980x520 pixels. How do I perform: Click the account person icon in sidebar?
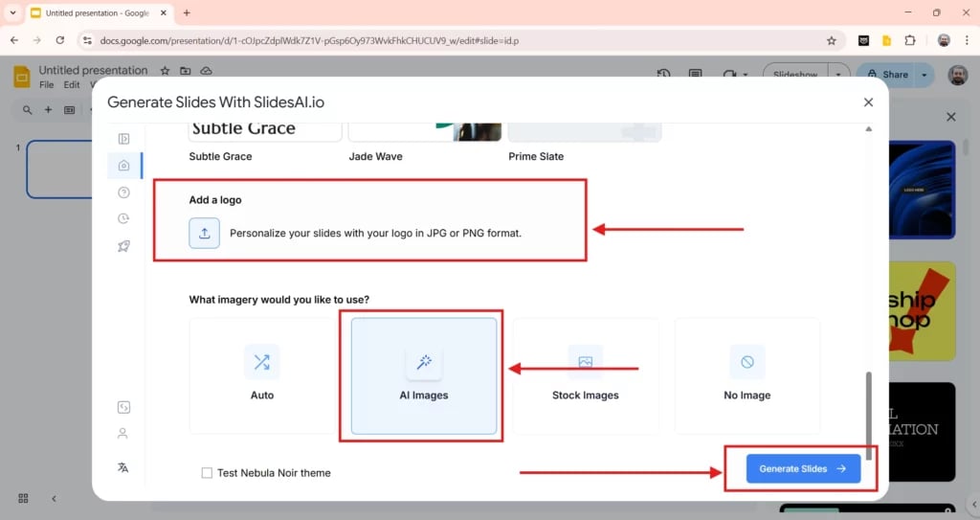pos(122,434)
